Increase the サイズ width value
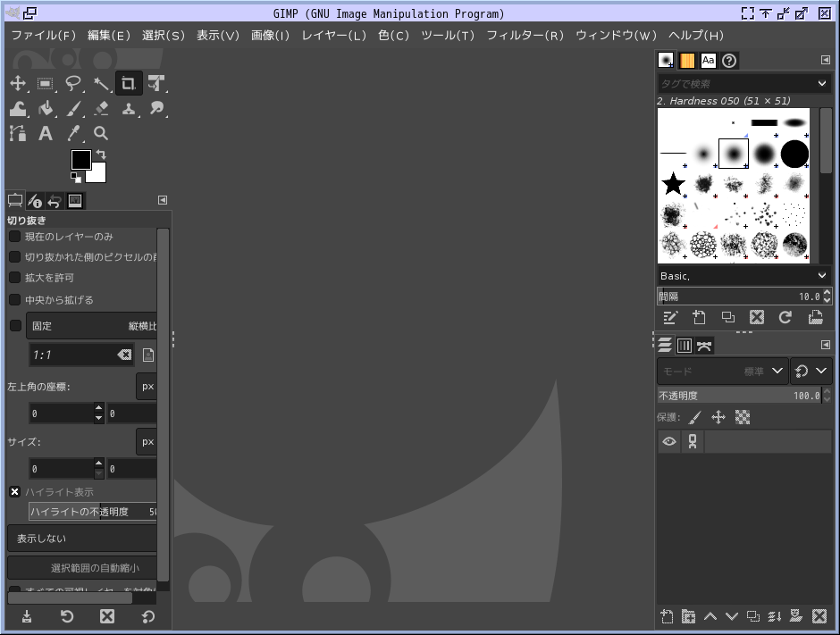Viewport: 840px width, 635px height. [98, 464]
